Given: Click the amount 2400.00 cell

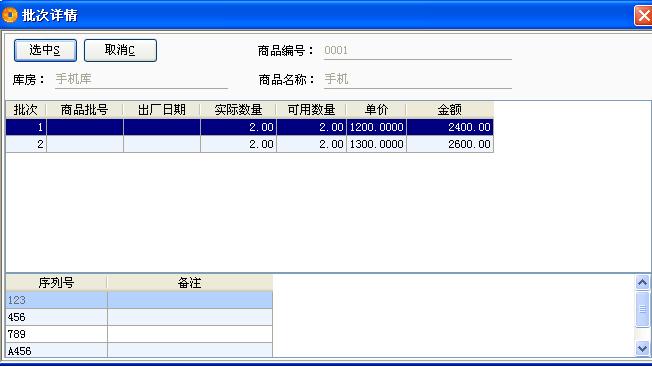Looking at the screenshot, I should point(450,127).
